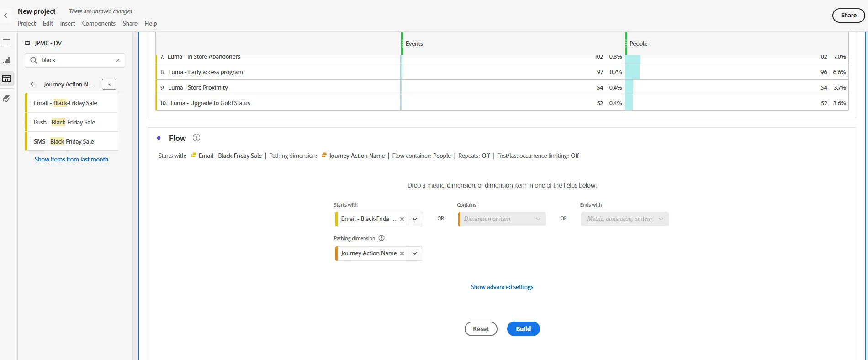Open the Components menu
Image resolution: width=868 pixels, height=360 pixels.
tap(99, 23)
